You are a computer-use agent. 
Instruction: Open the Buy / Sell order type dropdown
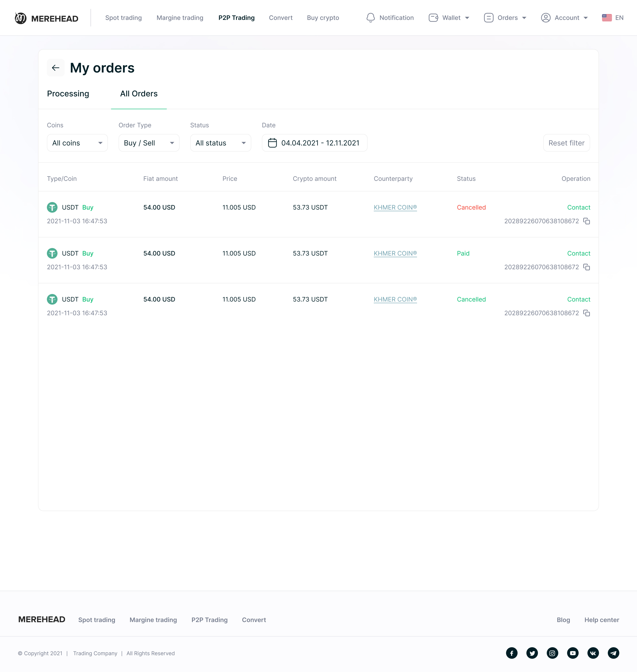(149, 143)
